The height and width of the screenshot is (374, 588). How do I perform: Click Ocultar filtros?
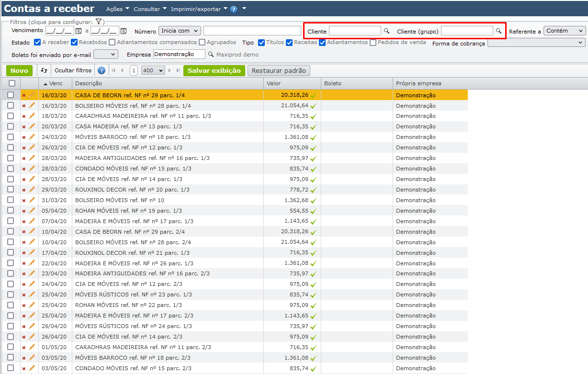click(x=73, y=70)
